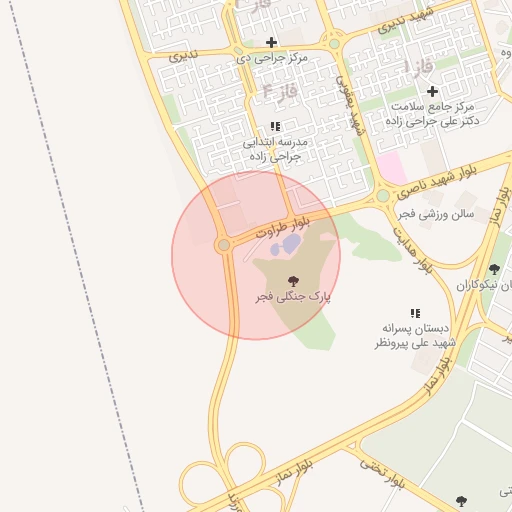Select the بلوار تختی road label

click(382, 473)
